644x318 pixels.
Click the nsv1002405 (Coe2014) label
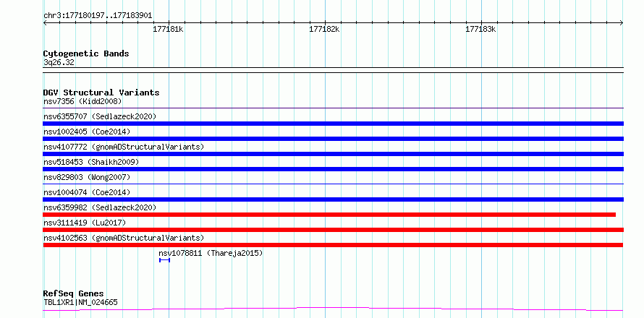[x=87, y=132]
